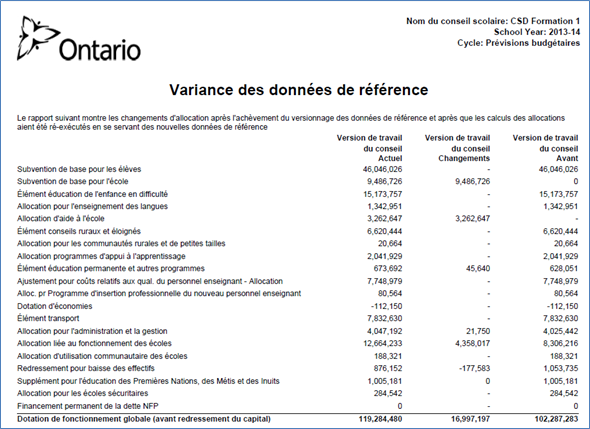Viewport: 590px width, 429px height.
Task: Click the Changements value 4,358,017
Action: (473, 344)
